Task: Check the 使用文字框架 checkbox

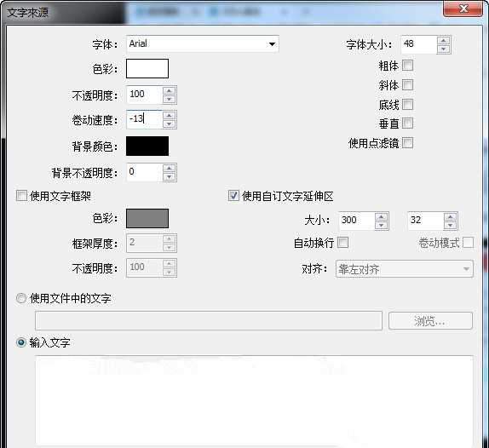Action: click(x=21, y=196)
